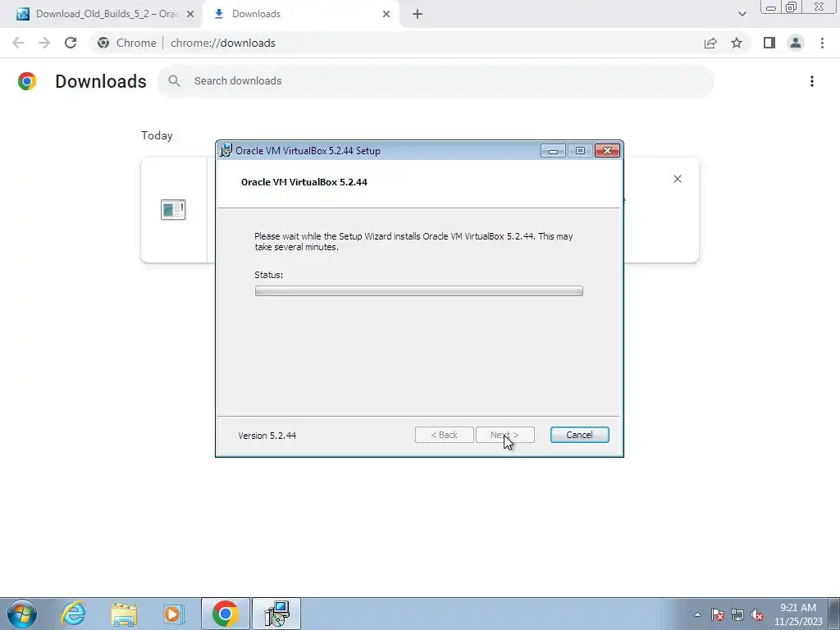Click the installation status progress bar
The image size is (840, 630).
tap(419, 291)
